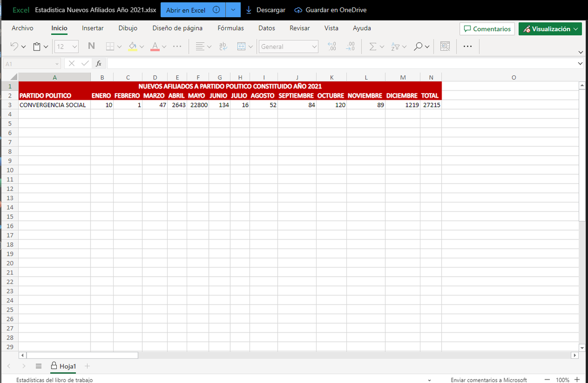Open the Revisar tab

[x=299, y=28]
